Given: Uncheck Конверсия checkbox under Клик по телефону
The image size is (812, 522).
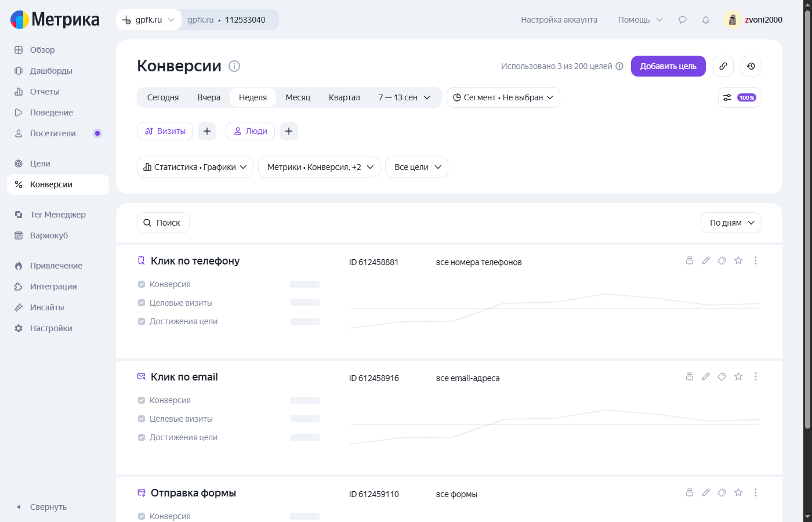Looking at the screenshot, I should point(142,284).
